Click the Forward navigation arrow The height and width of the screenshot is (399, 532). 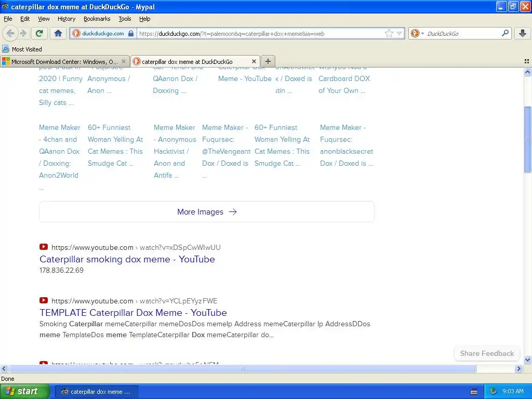(x=23, y=33)
